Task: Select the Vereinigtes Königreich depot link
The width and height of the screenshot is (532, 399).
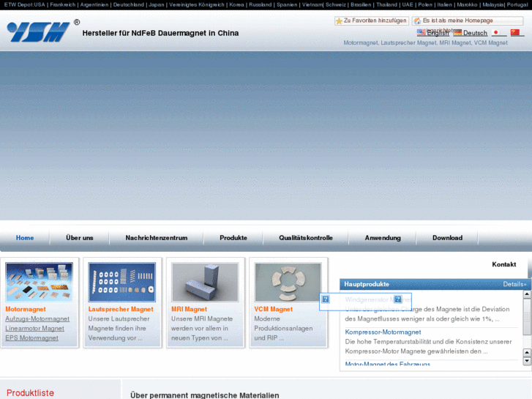Action: (197, 4)
